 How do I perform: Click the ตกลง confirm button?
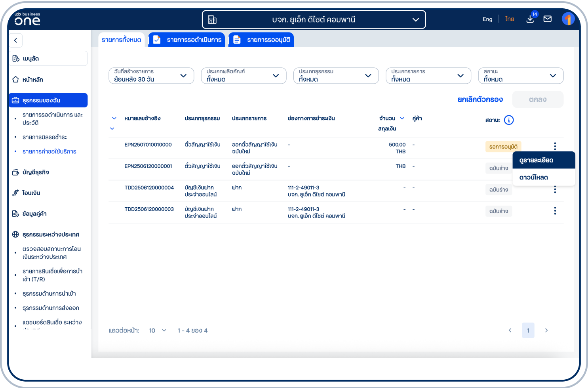[x=538, y=99]
